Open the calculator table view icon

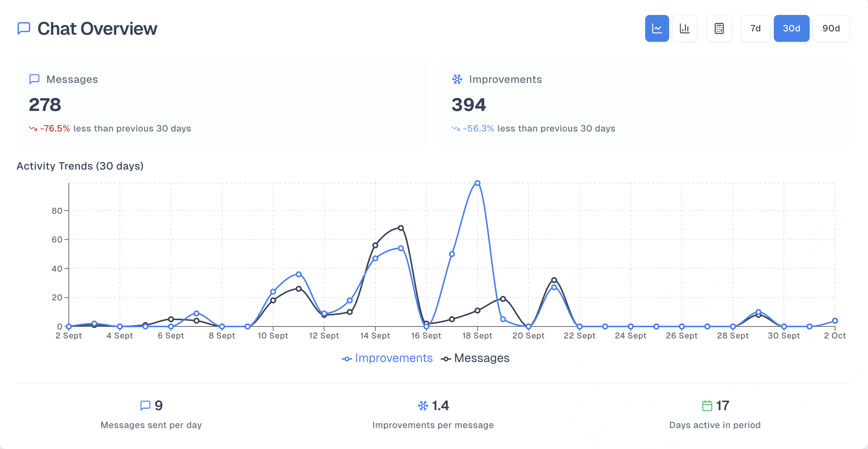(718, 28)
